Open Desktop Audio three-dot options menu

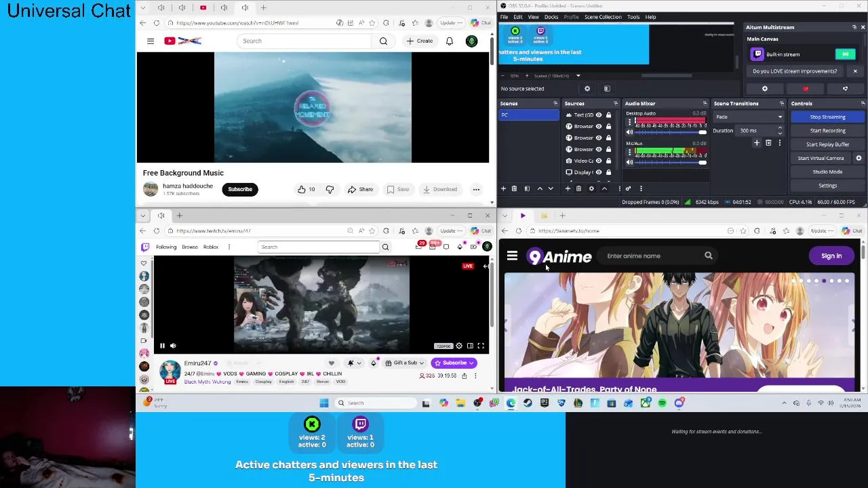tap(629, 123)
